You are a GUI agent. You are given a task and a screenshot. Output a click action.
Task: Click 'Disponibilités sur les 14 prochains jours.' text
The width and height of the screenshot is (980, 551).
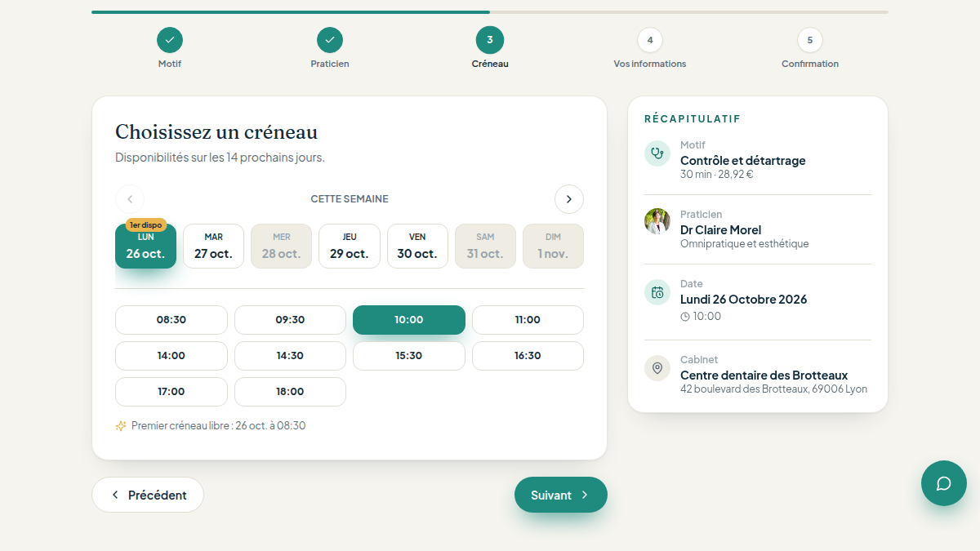click(220, 158)
